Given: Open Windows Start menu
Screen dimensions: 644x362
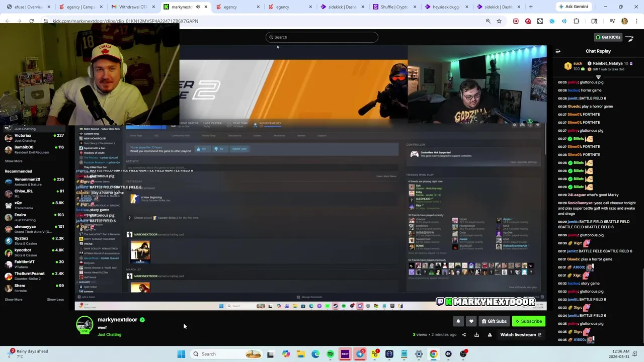Looking at the screenshot, I should point(181,354).
